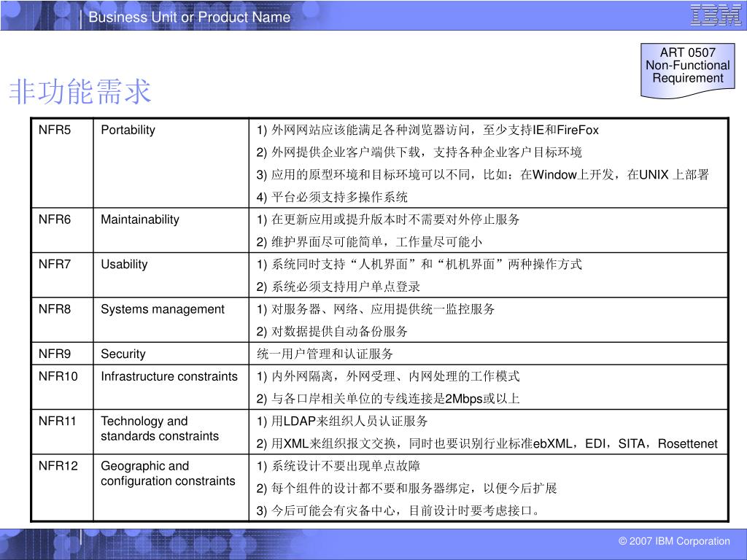Click the NFR10 cell

point(63,386)
